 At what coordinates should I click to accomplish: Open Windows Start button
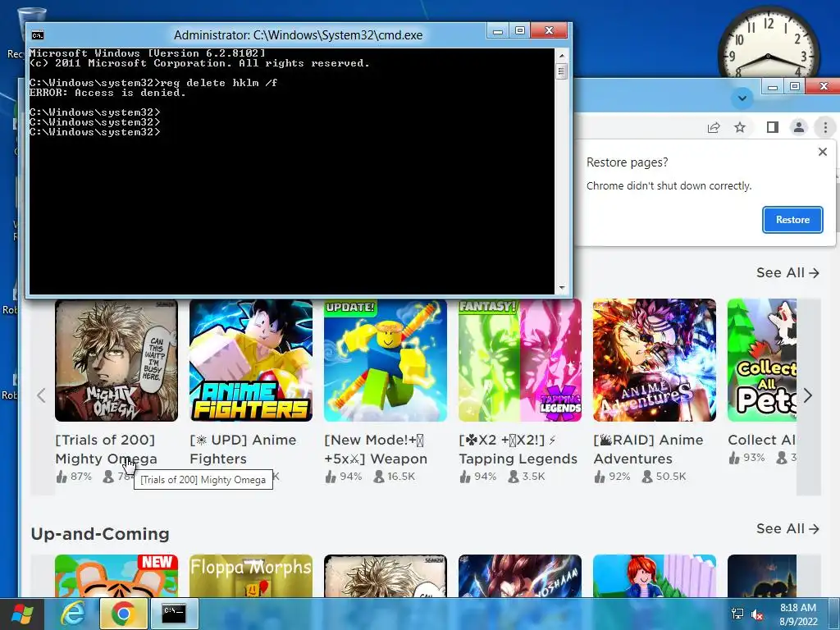pyautogui.click(x=22, y=614)
